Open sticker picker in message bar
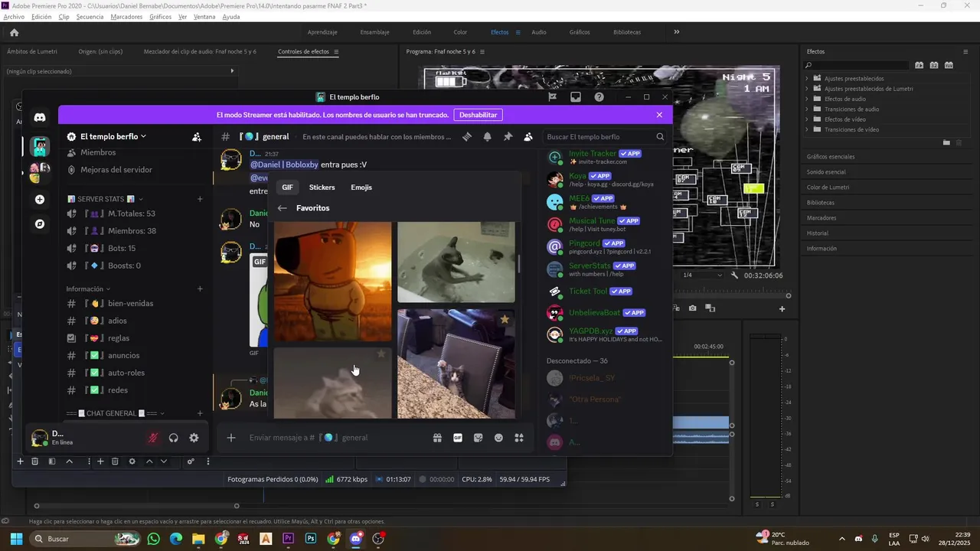The height and width of the screenshot is (551, 980). click(478, 438)
